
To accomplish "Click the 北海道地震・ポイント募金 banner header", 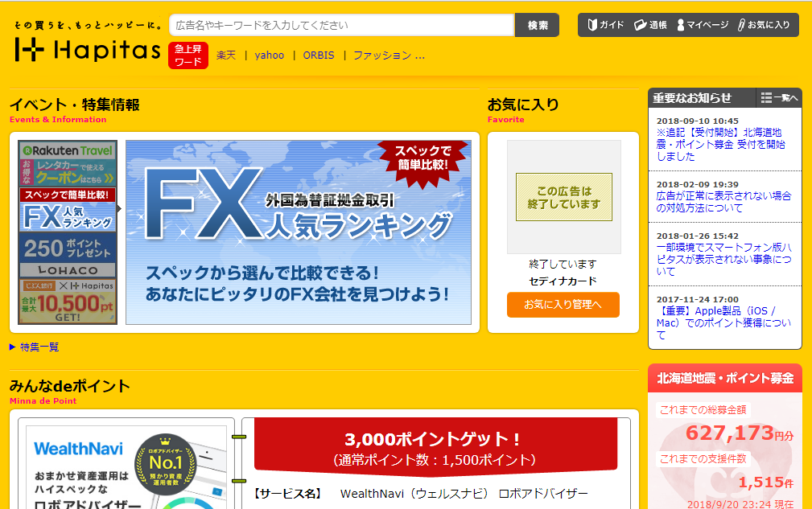I will 725,378.
